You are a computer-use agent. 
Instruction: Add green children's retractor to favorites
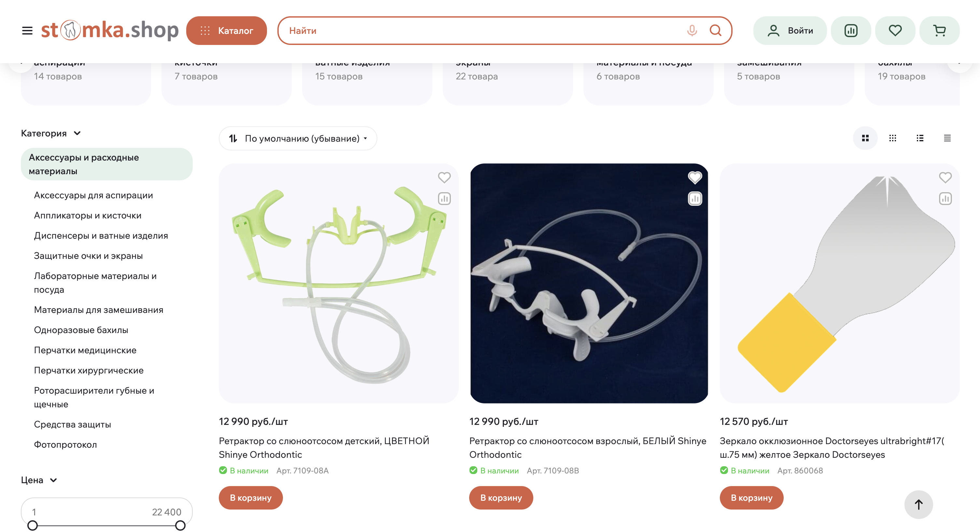pyautogui.click(x=444, y=177)
